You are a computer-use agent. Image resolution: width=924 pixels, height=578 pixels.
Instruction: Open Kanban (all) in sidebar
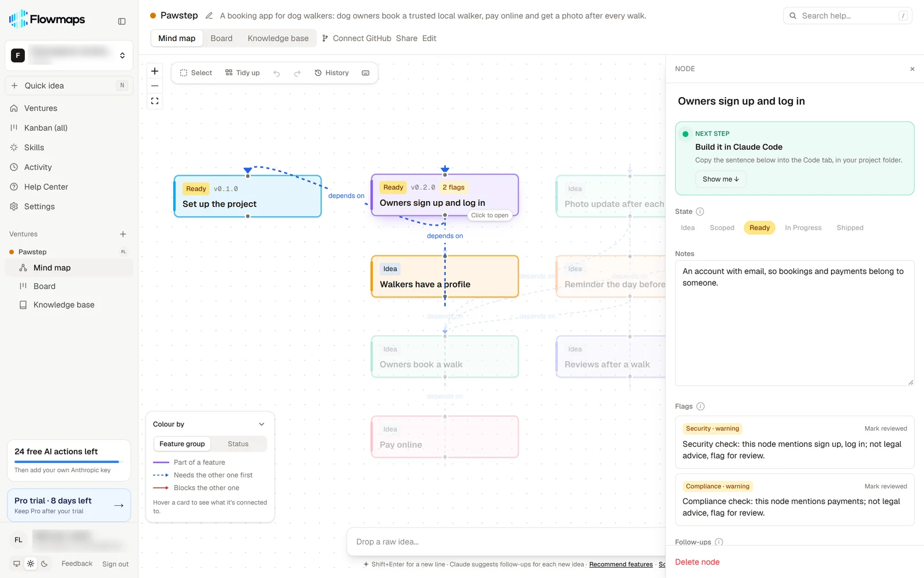pos(69,128)
